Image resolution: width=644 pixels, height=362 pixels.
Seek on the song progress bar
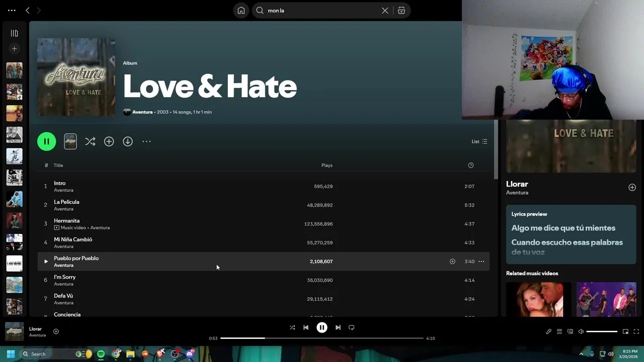[322, 338]
